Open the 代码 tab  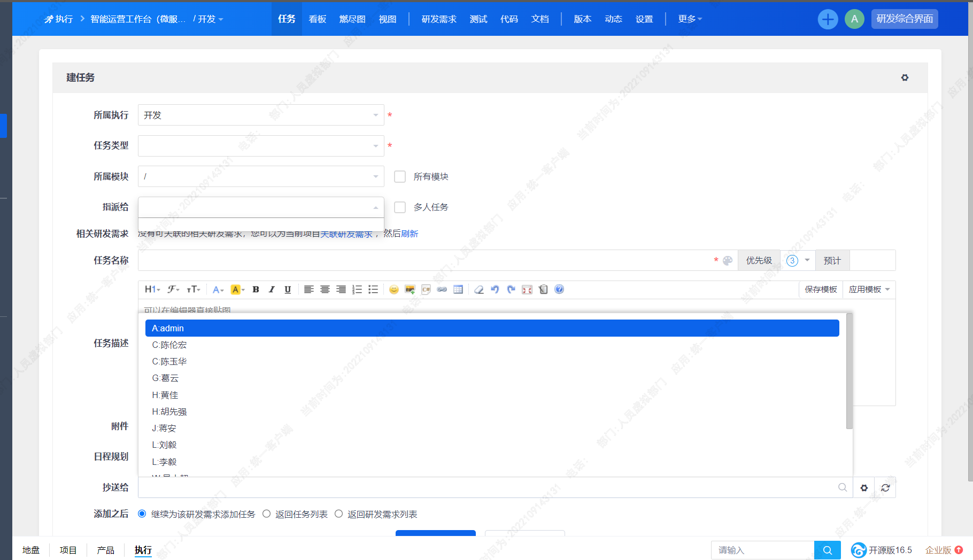click(509, 19)
